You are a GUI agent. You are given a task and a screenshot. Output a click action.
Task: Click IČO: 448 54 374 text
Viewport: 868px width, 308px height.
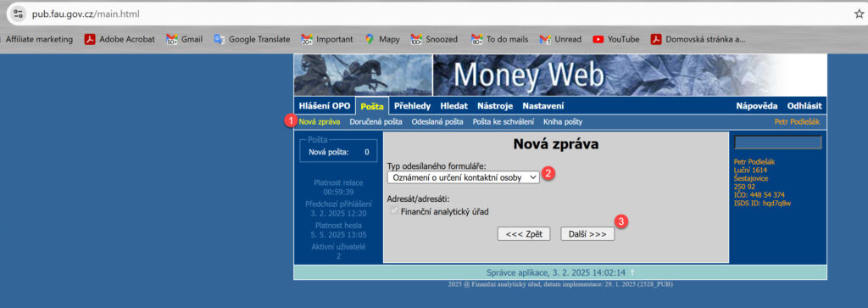click(759, 195)
